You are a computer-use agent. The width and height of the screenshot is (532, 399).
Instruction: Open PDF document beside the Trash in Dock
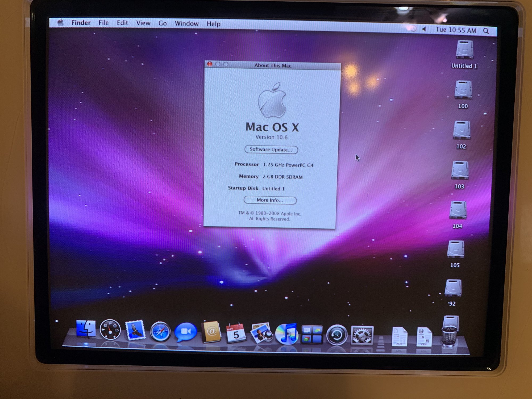tap(424, 337)
